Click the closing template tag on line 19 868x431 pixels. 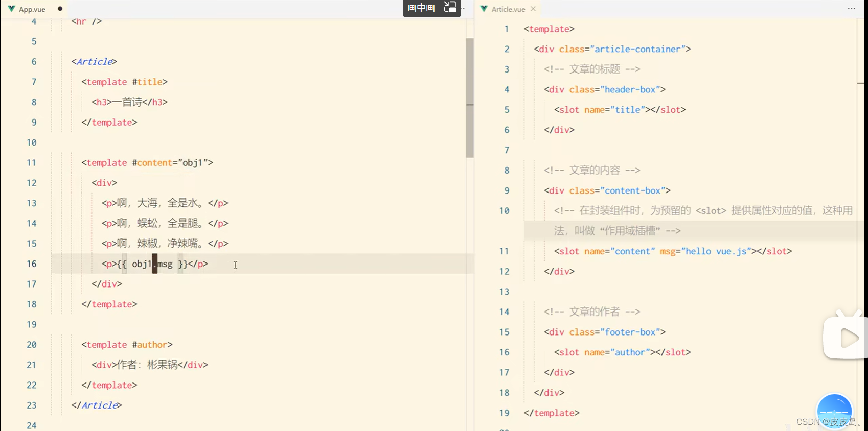tap(552, 413)
